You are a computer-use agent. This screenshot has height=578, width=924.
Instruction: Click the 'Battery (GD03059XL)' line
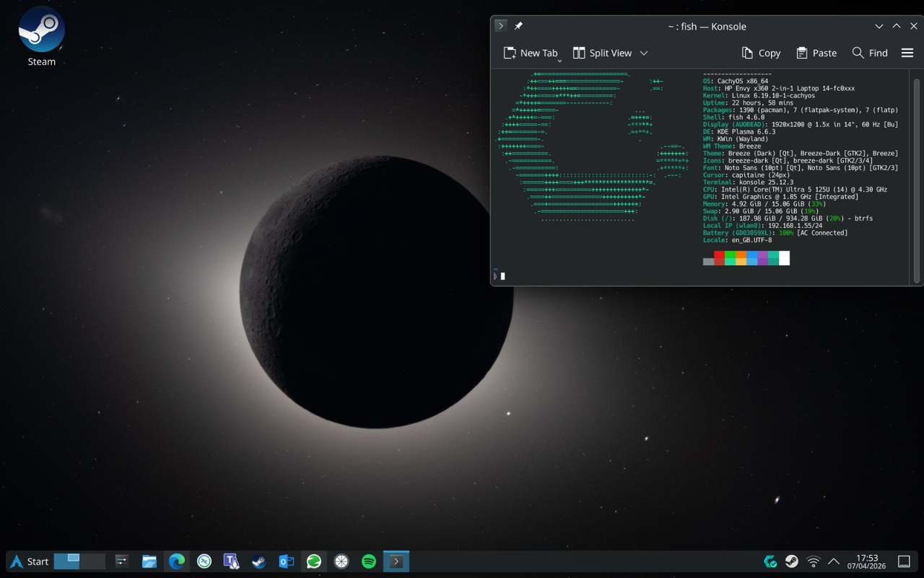(775, 233)
